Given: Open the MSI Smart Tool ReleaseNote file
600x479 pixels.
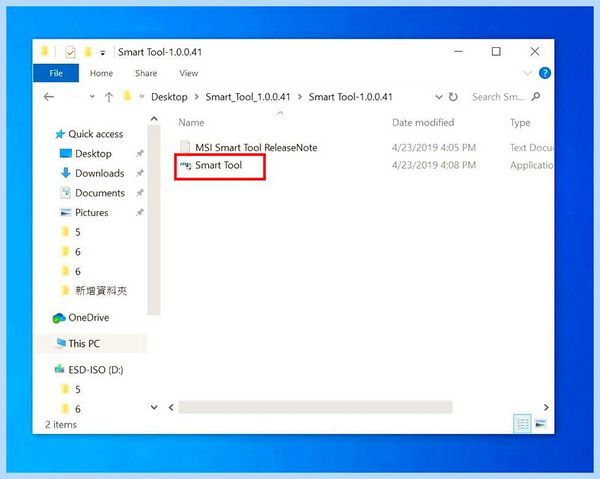Looking at the screenshot, I should coord(249,147).
